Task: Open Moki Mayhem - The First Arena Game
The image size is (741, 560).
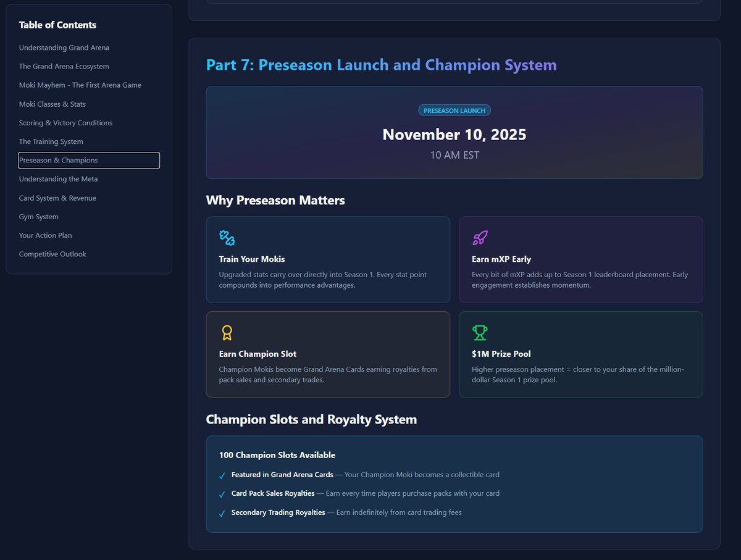Action: [x=80, y=85]
